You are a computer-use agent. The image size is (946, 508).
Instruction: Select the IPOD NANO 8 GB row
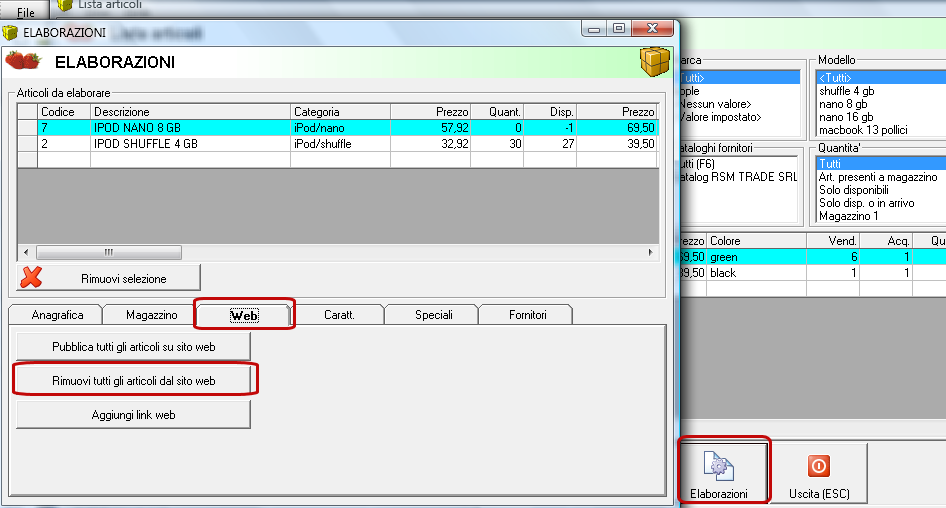[338, 128]
